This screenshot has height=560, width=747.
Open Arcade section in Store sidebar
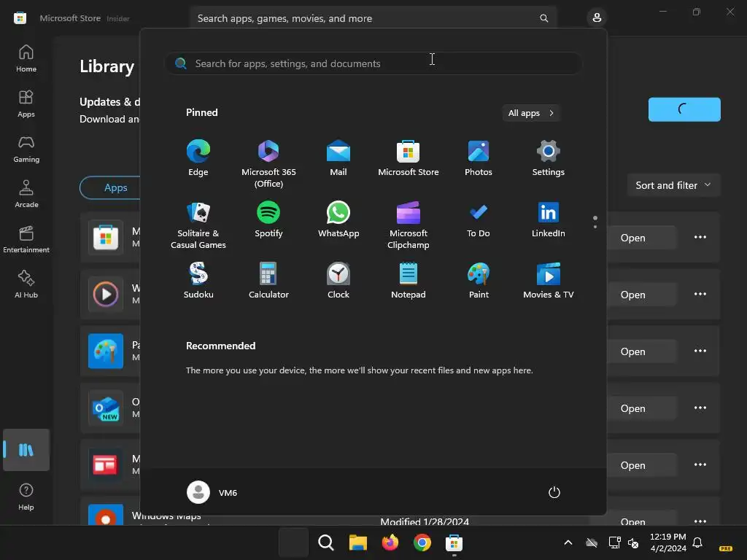pos(26,194)
